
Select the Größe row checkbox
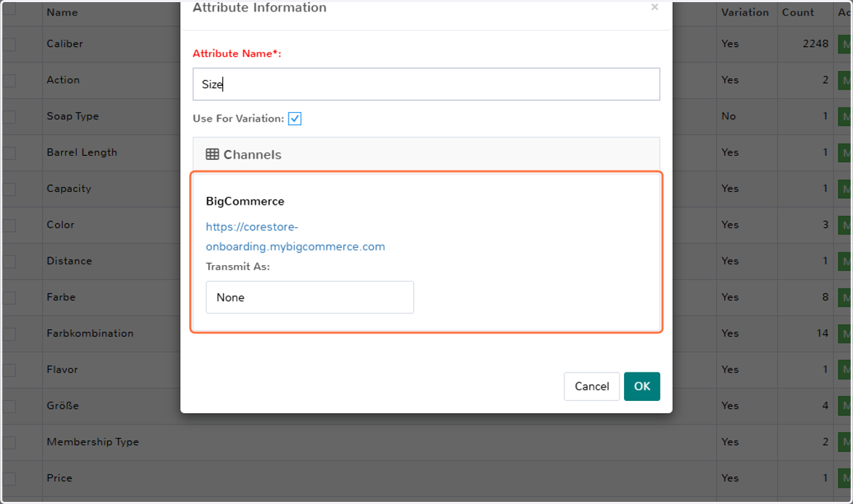click(9, 407)
